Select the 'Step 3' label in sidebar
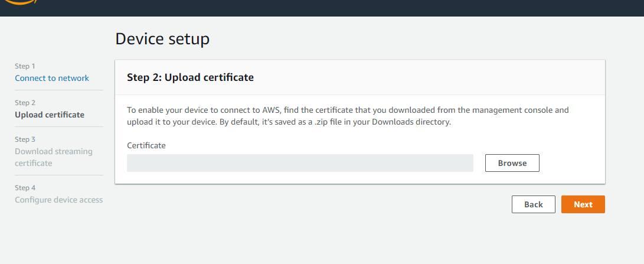Image resolution: width=644 pixels, height=264 pixels. [25, 139]
